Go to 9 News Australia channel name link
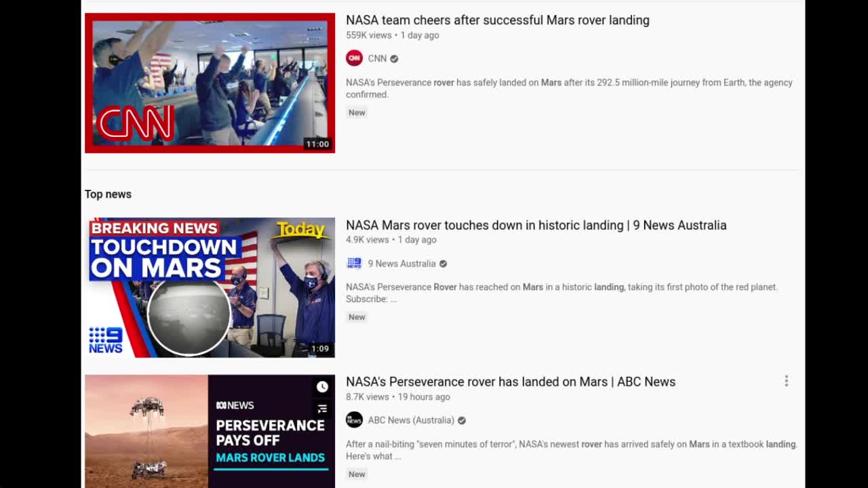Screen dimensions: 868x488 [x=401, y=264]
